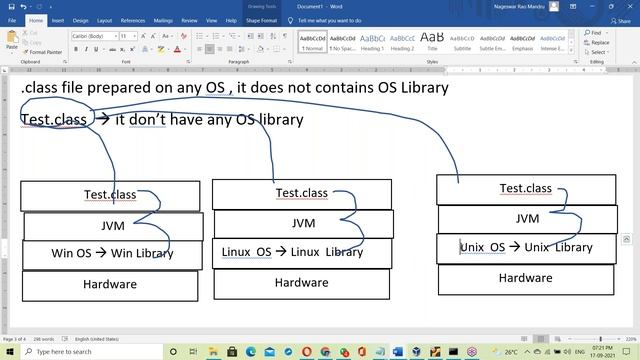Open line and paragraph spacing menu
Viewport: 640px width, 360px height.
coord(243,49)
